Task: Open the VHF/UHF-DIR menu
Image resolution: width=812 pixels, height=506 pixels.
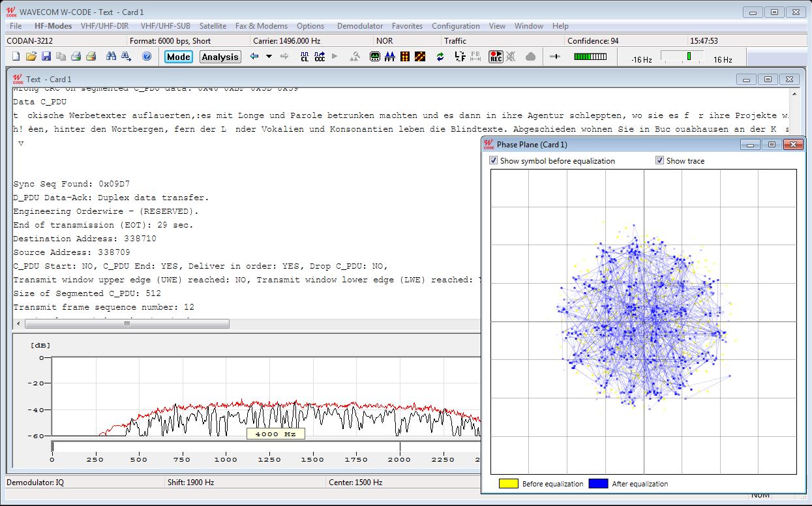Action: pos(104,26)
